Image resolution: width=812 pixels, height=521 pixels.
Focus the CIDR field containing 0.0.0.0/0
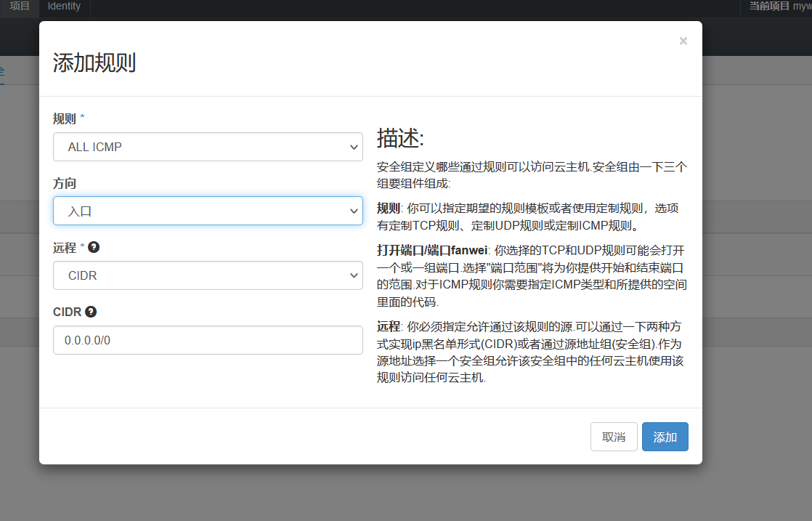208,340
